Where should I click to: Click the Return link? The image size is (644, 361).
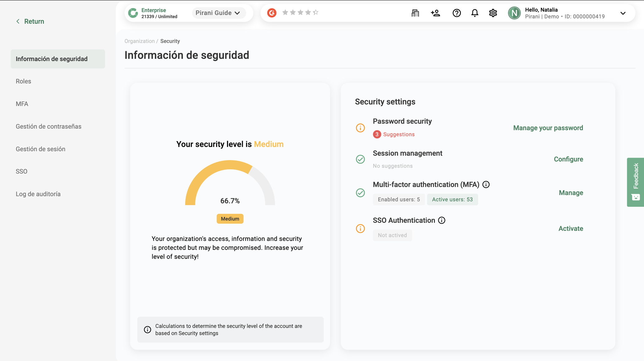30,21
